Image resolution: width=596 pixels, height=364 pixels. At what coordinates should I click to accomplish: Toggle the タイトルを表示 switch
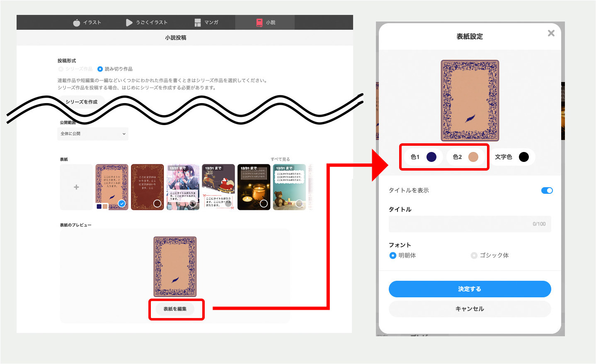[x=547, y=190]
